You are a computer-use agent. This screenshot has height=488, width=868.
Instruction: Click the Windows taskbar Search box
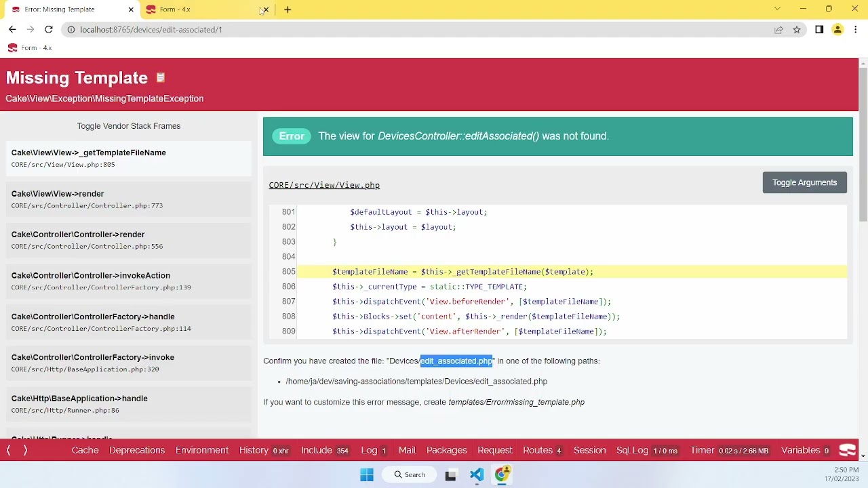pos(410,475)
